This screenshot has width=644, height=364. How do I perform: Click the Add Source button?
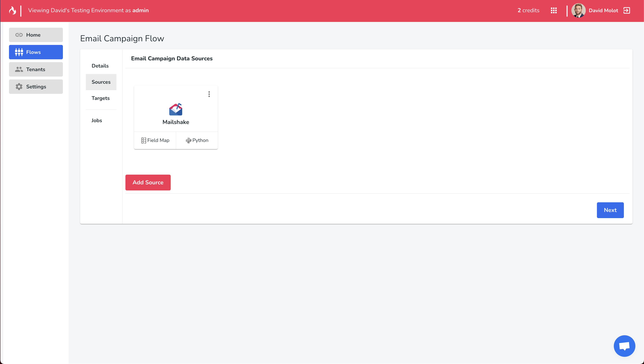(148, 183)
